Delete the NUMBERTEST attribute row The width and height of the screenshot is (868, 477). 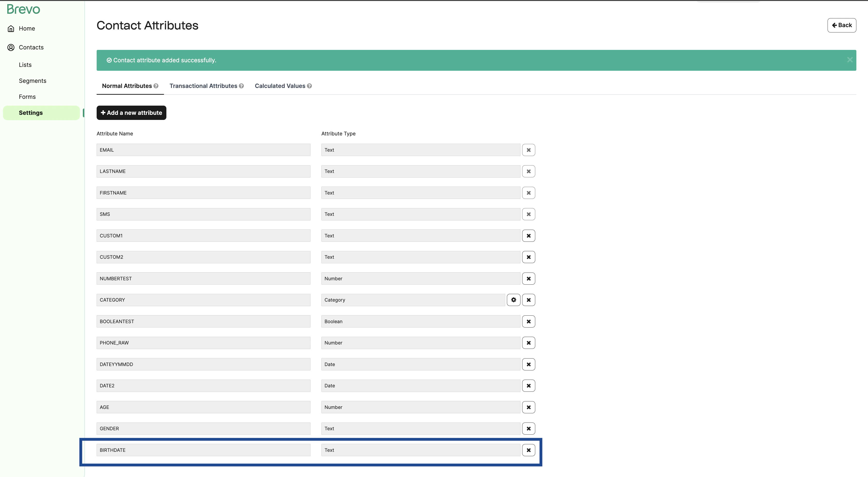(528, 278)
